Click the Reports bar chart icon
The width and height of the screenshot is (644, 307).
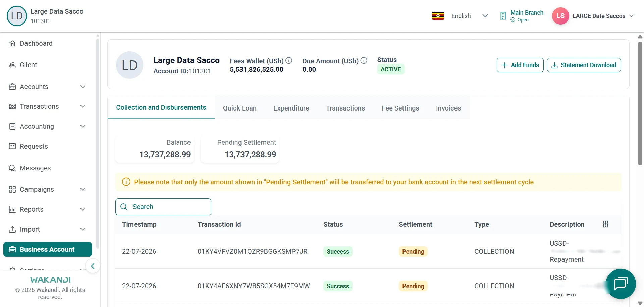coord(12,209)
